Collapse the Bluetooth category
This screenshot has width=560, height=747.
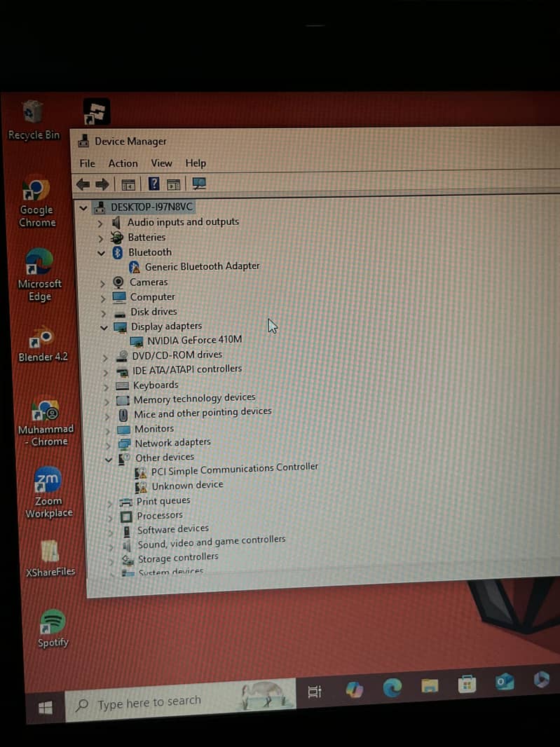click(x=101, y=254)
